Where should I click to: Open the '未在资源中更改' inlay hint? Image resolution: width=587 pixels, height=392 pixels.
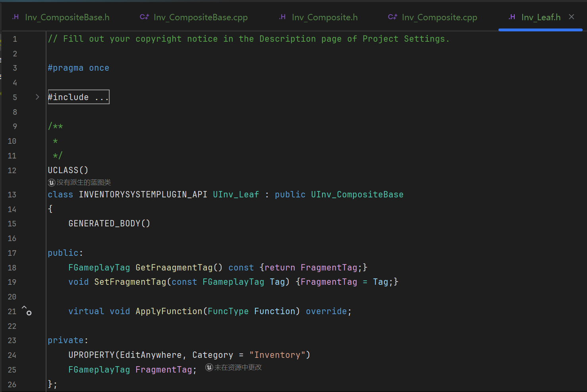click(x=238, y=367)
